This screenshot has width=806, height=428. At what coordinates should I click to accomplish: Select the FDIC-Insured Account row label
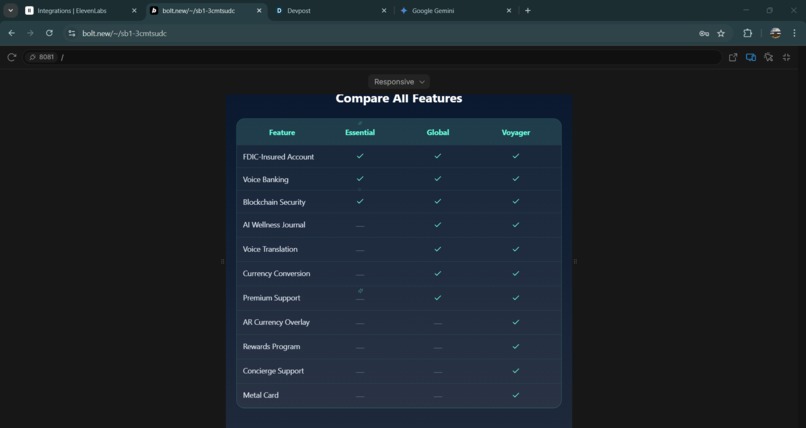(278, 157)
